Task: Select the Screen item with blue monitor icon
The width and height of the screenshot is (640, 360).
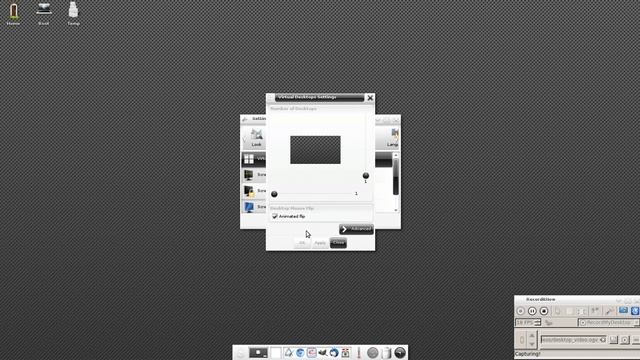Action: [254, 207]
